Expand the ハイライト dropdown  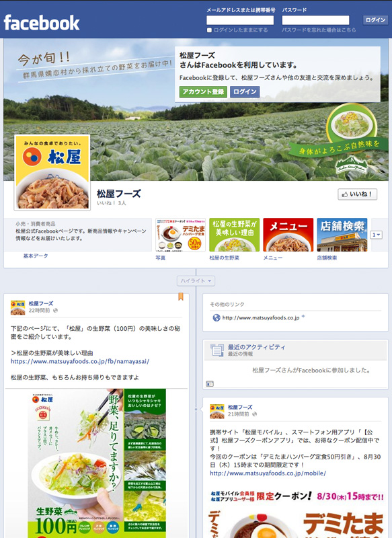[x=196, y=280]
